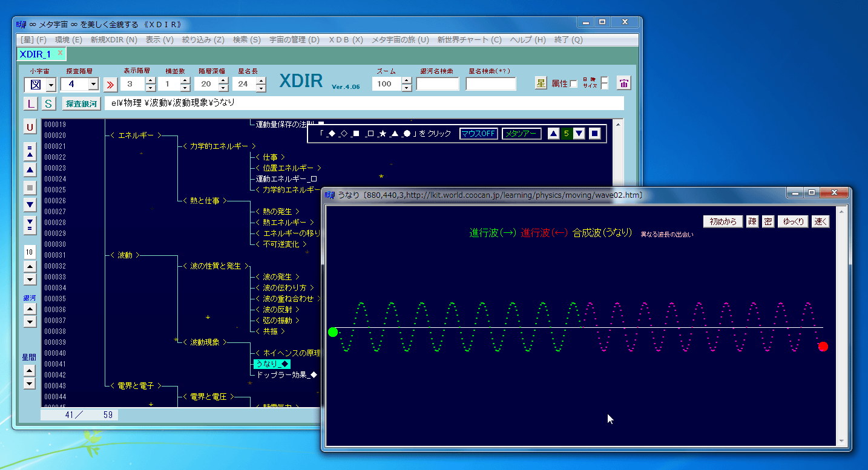868x470 pixels.
Task: Select the < 熱と仕事 > tree node
Action: click(205, 201)
